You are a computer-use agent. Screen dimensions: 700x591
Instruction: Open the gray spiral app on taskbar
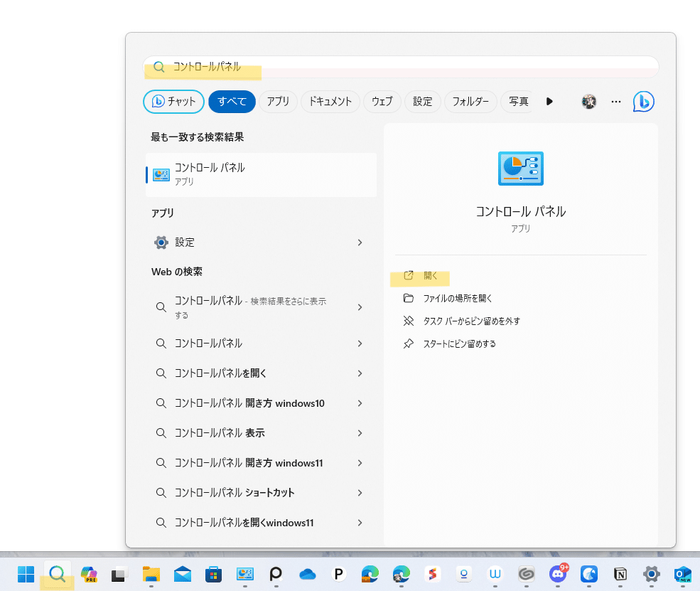click(527, 574)
